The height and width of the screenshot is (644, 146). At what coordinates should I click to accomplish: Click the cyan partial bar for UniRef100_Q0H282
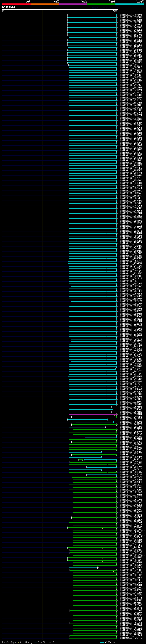[x=101, y=437]
